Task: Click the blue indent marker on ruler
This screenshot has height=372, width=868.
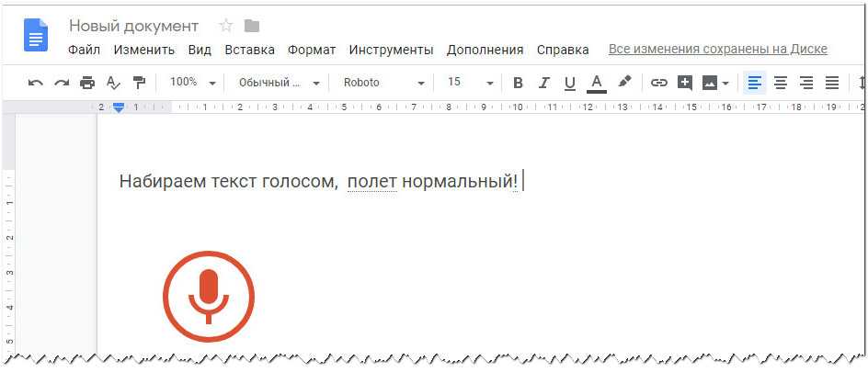Action: click(119, 107)
